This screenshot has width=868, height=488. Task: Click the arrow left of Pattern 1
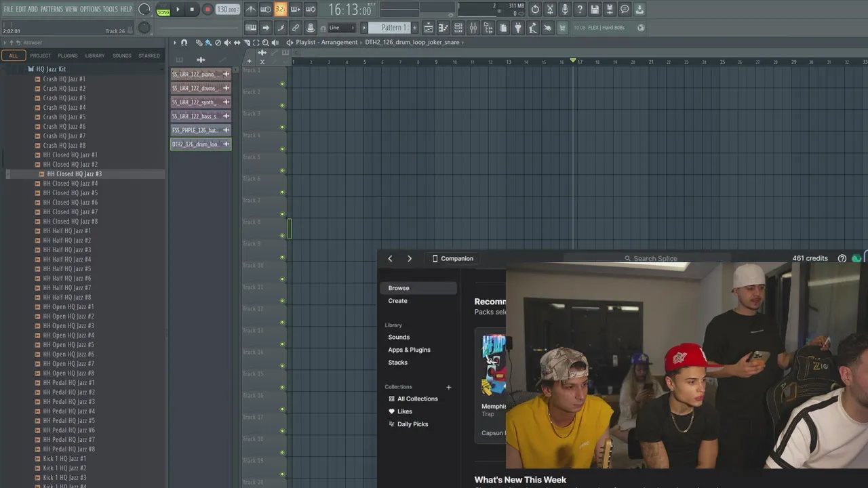[363, 28]
